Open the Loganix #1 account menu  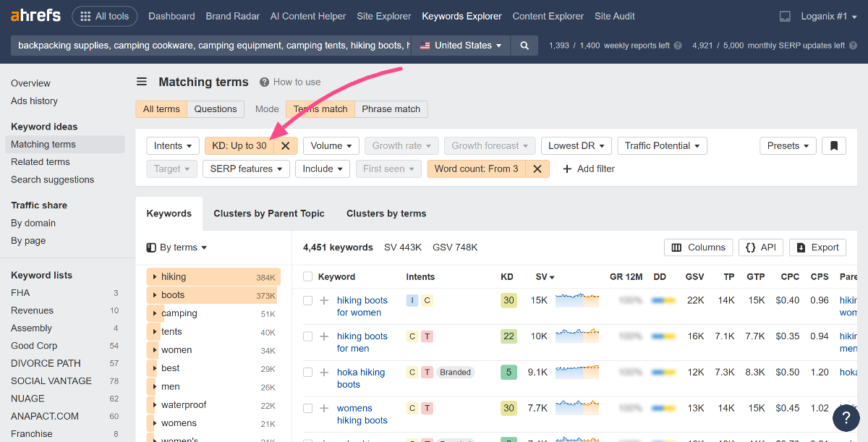pos(829,16)
